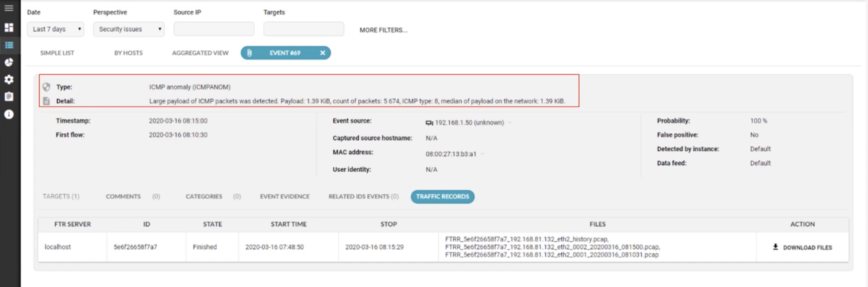Open the pie chart reports icon

coord(9,62)
